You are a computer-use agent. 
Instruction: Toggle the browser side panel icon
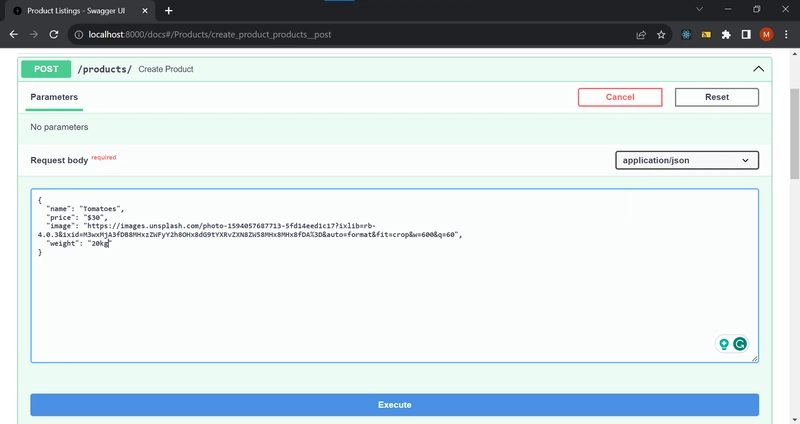[746, 35]
